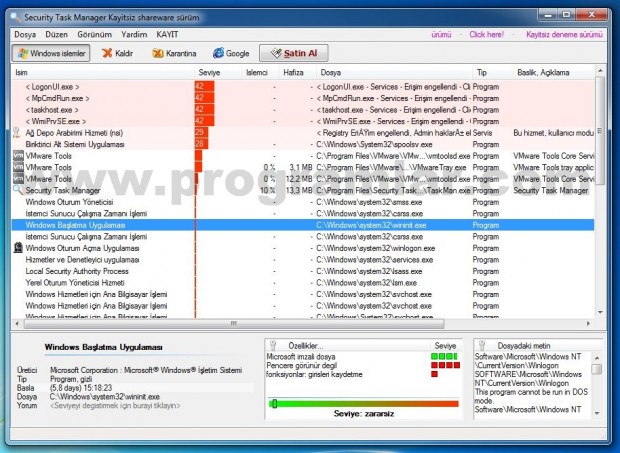Click the Kaldır remove button

pyautogui.click(x=117, y=53)
